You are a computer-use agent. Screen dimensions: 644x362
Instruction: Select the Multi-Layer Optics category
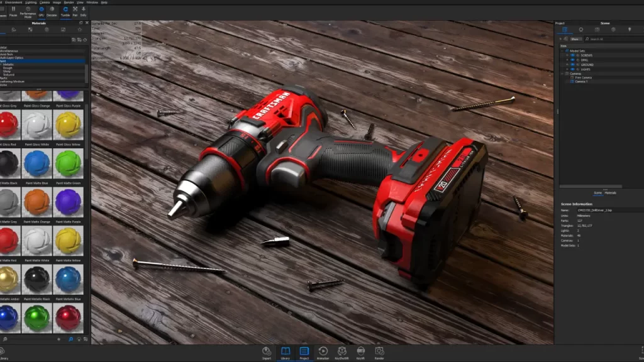click(x=12, y=58)
